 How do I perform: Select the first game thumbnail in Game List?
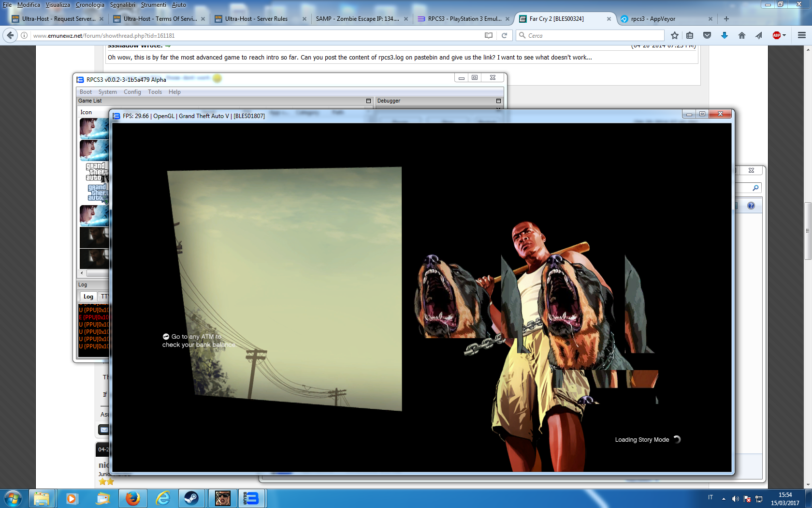point(94,128)
